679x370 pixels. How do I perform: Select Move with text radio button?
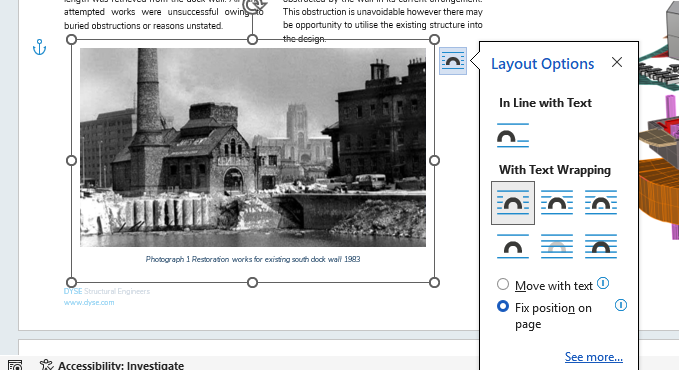click(x=503, y=284)
